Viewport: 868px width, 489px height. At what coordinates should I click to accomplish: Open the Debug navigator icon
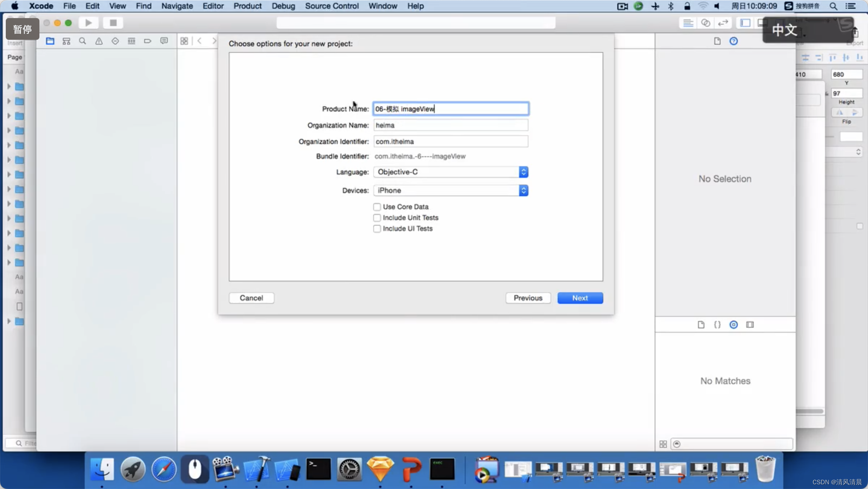(x=131, y=41)
